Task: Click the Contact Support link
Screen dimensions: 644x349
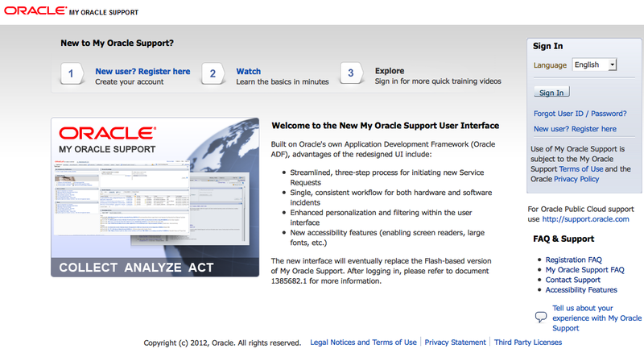Action: (x=572, y=280)
